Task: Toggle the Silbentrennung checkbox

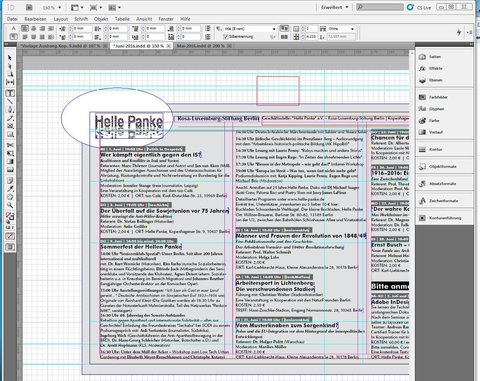Action: (x=226, y=37)
